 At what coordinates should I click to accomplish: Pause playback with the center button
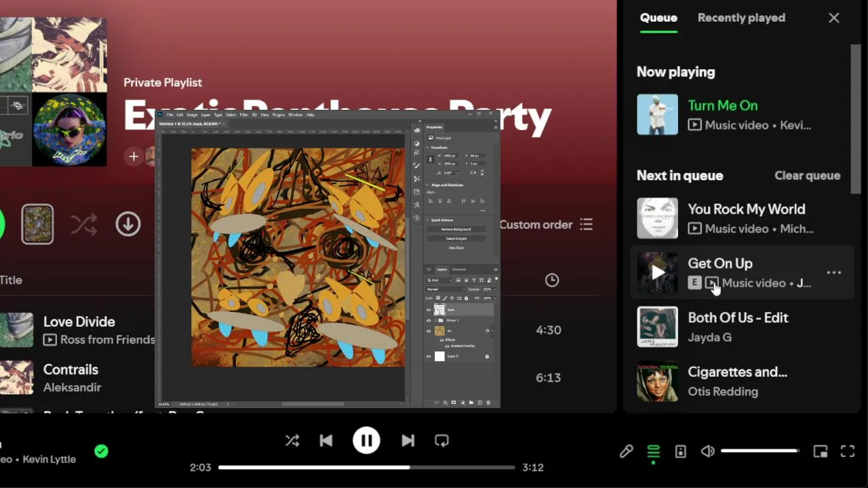[x=366, y=441]
